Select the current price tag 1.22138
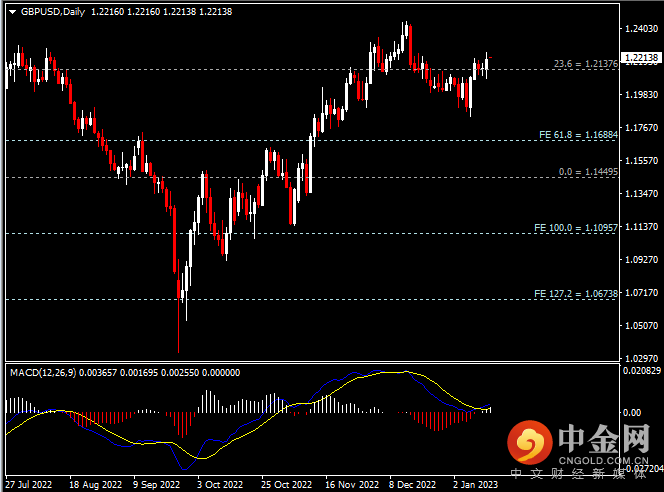The image size is (664, 492). point(640,58)
